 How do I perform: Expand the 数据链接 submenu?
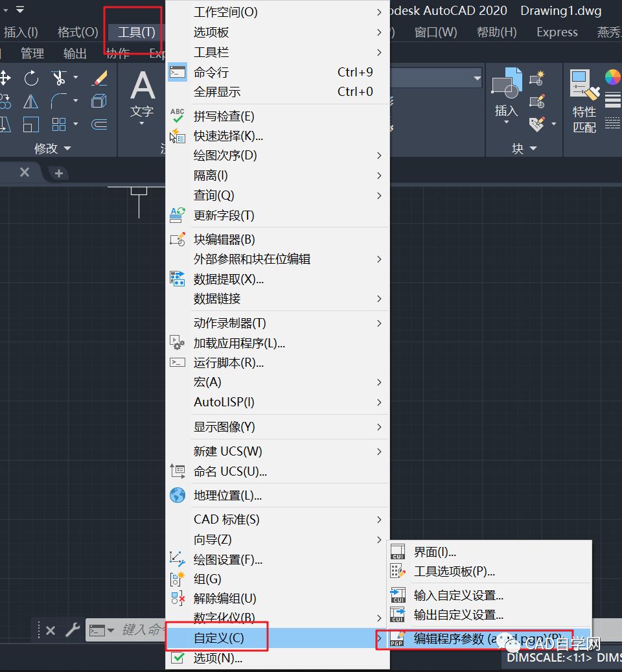[x=277, y=298]
